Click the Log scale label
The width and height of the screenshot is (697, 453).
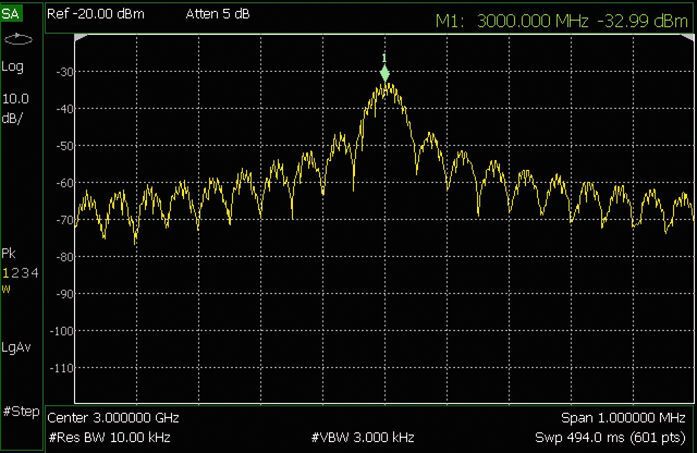pyautogui.click(x=12, y=67)
